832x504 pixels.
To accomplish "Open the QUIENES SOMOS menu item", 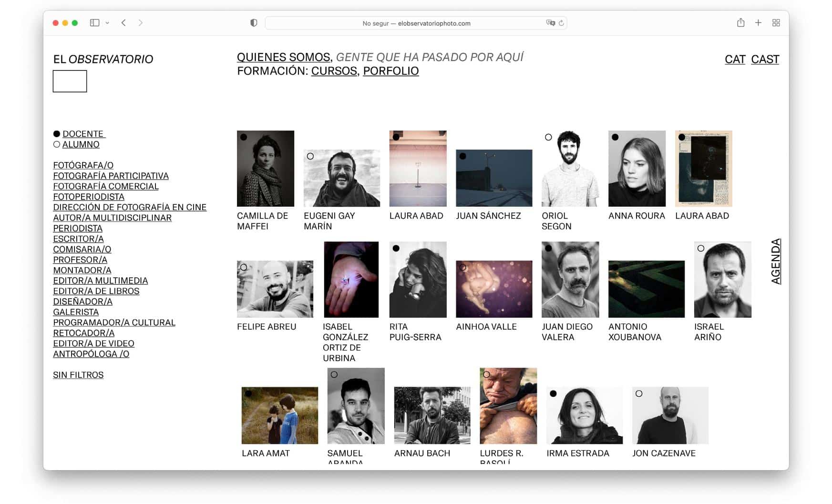I will [x=284, y=57].
